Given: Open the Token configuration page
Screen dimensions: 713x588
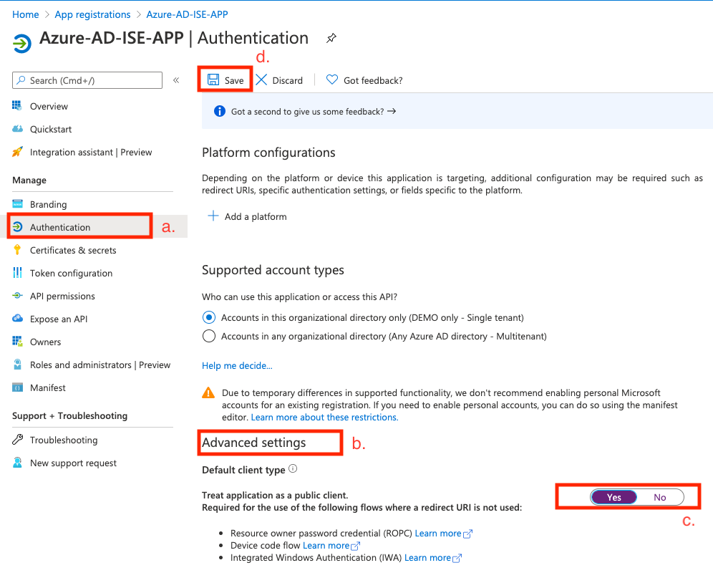Looking at the screenshot, I should pos(70,273).
